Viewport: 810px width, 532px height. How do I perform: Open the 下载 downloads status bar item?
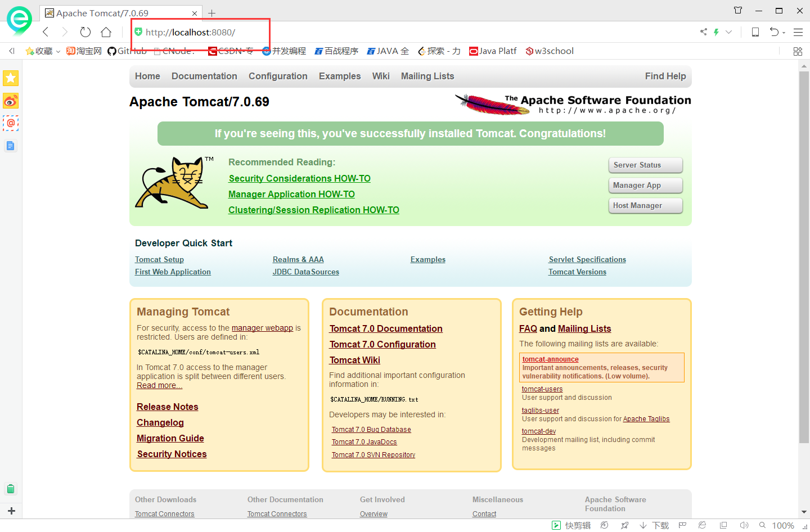654,525
